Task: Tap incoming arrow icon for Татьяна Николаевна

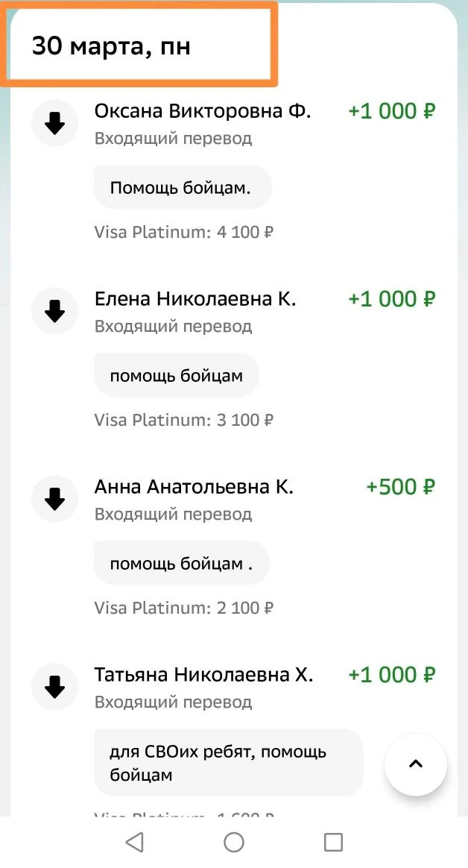Action: pos(55,687)
